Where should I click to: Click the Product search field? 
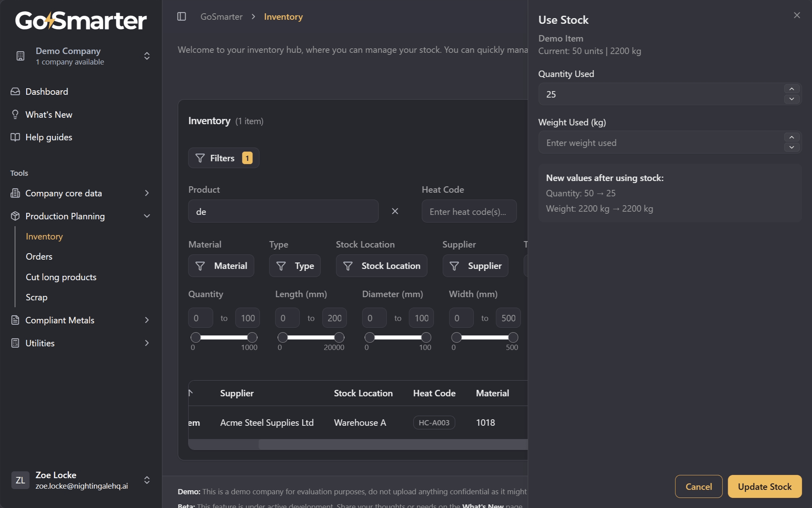pos(283,211)
